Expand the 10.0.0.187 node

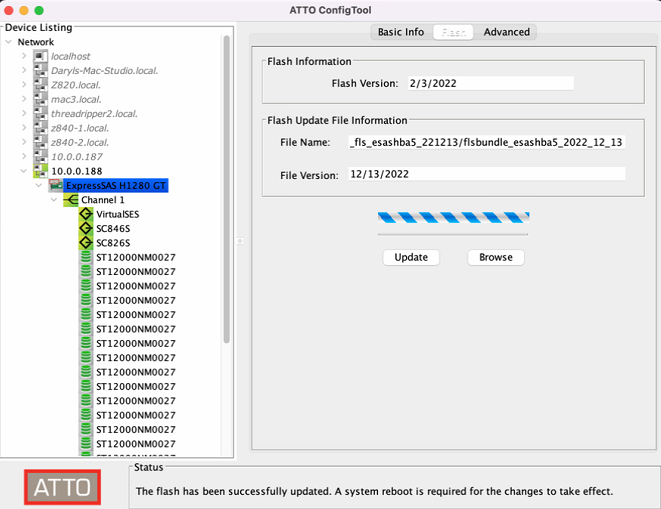(x=24, y=156)
